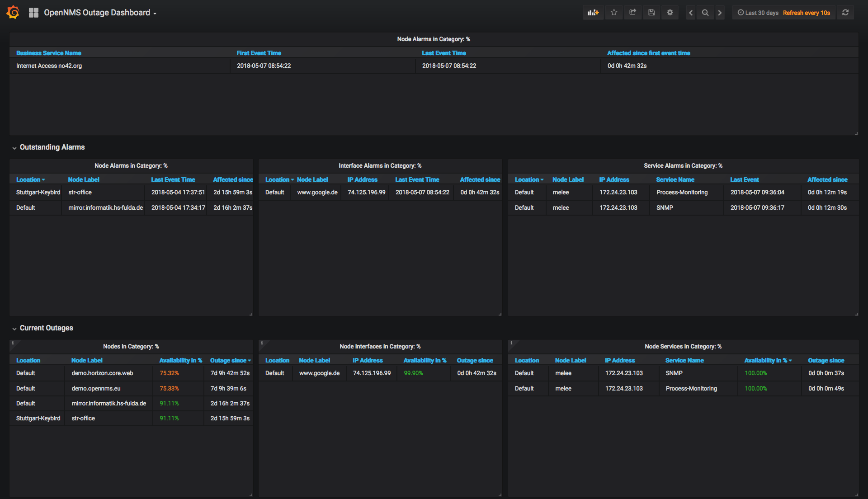Click the refresh dashboard icon

[x=845, y=13]
